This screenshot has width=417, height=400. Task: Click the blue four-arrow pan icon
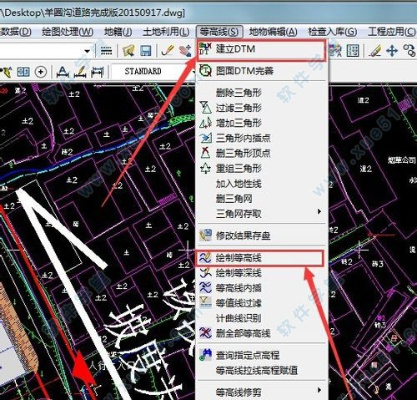(392, 51)
